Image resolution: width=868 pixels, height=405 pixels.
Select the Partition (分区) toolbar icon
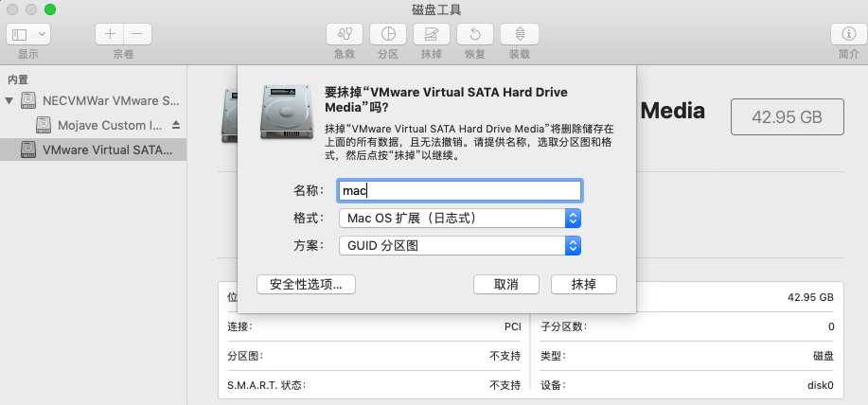388,34
